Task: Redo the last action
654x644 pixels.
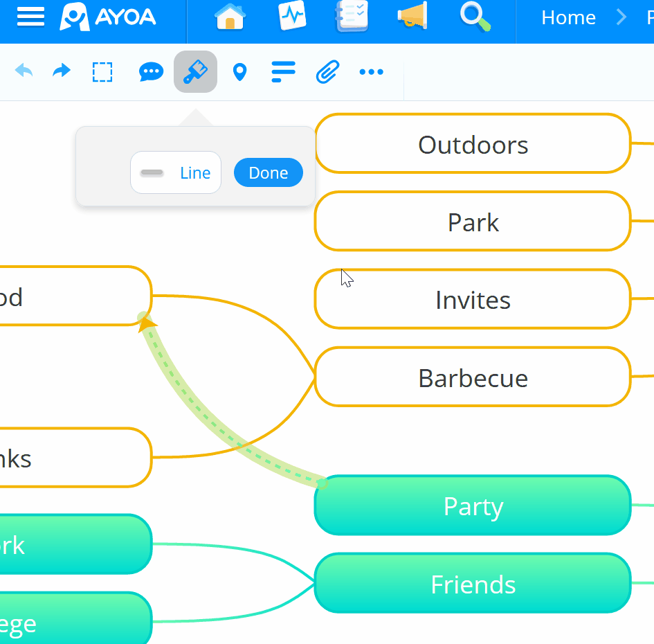Action: [61, 71]
